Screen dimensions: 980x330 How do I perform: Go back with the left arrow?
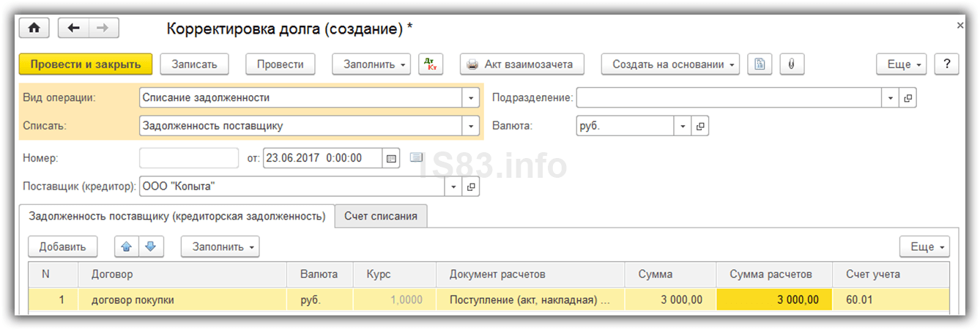pyautogui.click(x=73, y=28)
